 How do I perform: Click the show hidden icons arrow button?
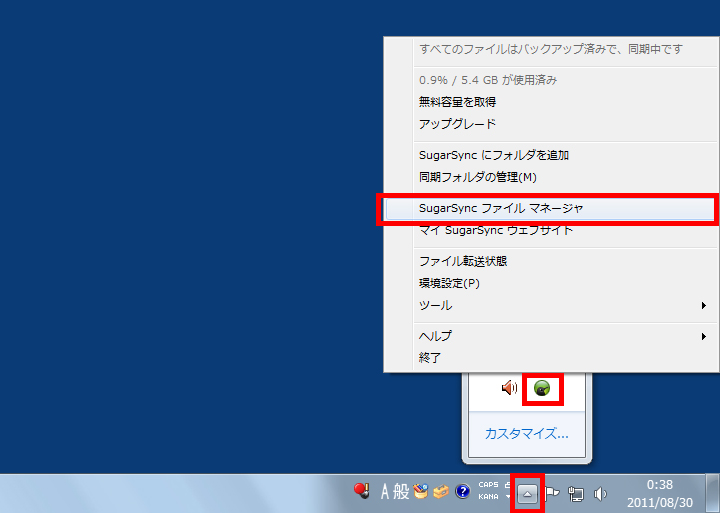[527, 494]
